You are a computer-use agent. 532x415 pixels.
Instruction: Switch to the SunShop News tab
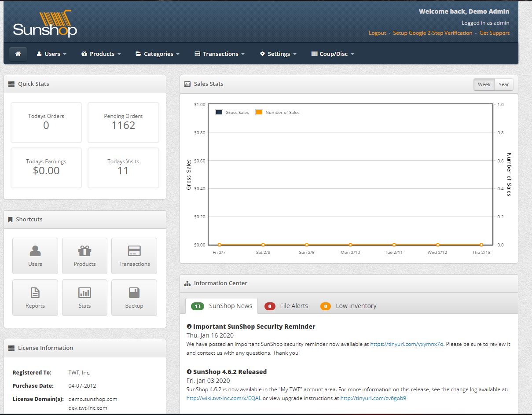click(222, 306)
